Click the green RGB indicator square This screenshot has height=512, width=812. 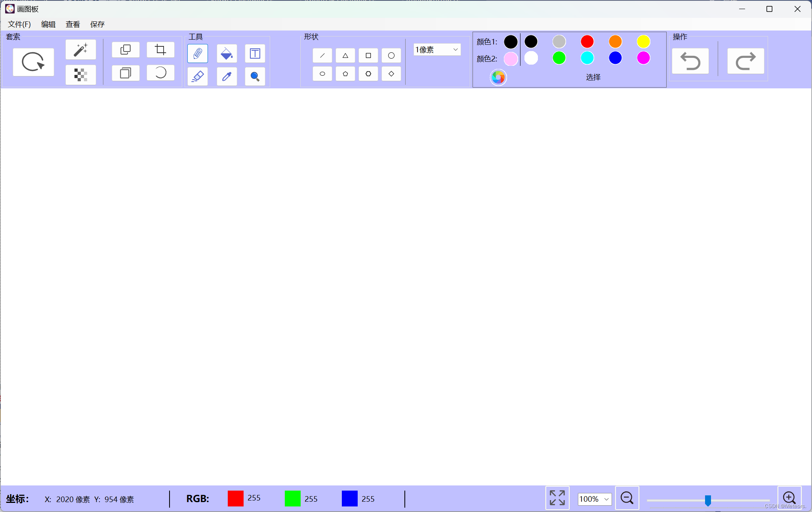(293, 499)
